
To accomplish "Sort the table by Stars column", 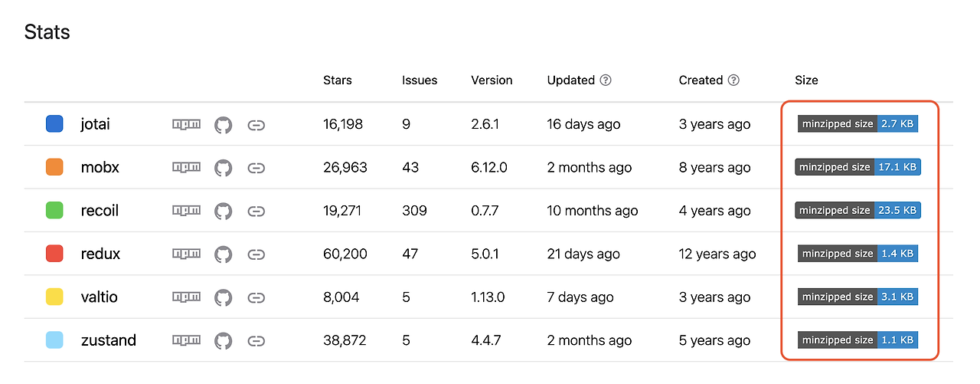I will click(x=338, y=80).
